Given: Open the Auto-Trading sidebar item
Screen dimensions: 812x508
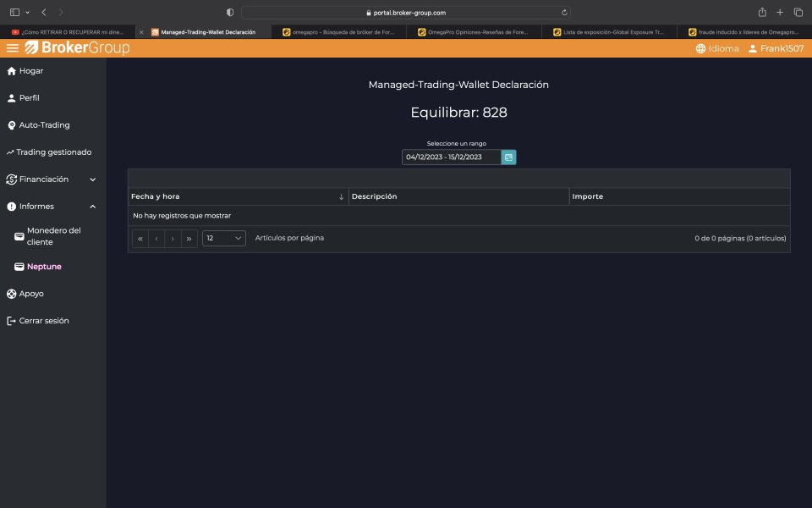Looking at the screenshot, I should [x=44, y=125].
